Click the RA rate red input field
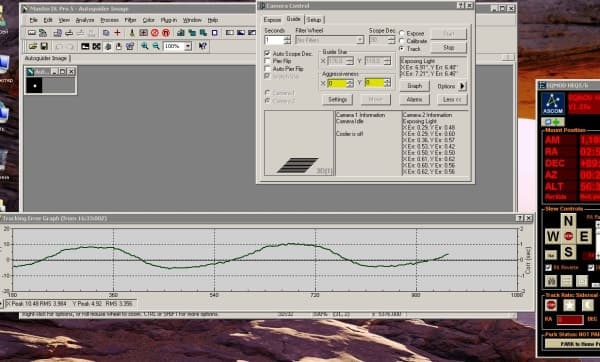600x362 pixels. point(570,319)
